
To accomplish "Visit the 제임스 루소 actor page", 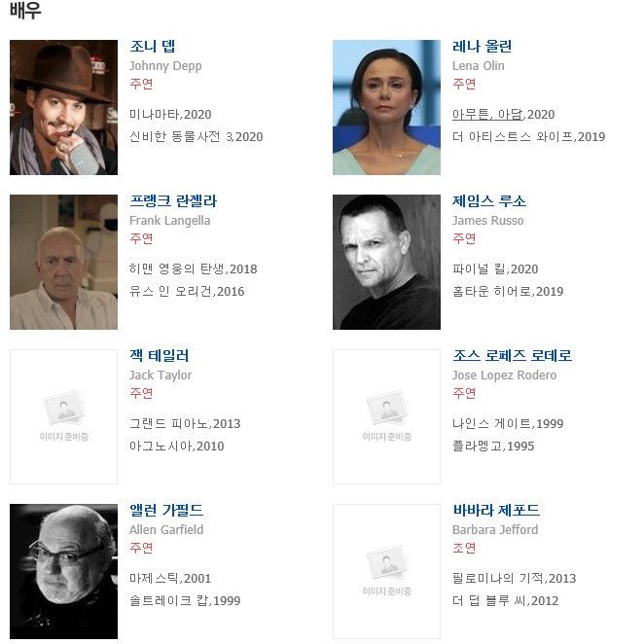I will tap(488, 200).
